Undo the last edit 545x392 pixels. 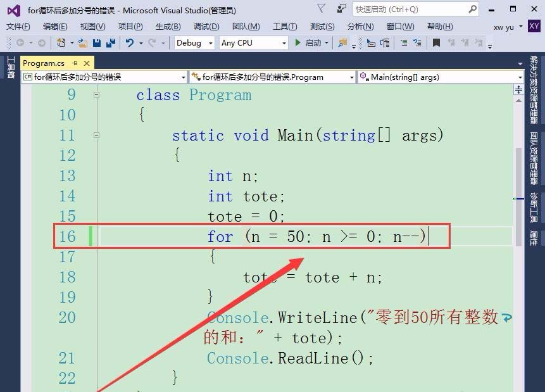130,43
